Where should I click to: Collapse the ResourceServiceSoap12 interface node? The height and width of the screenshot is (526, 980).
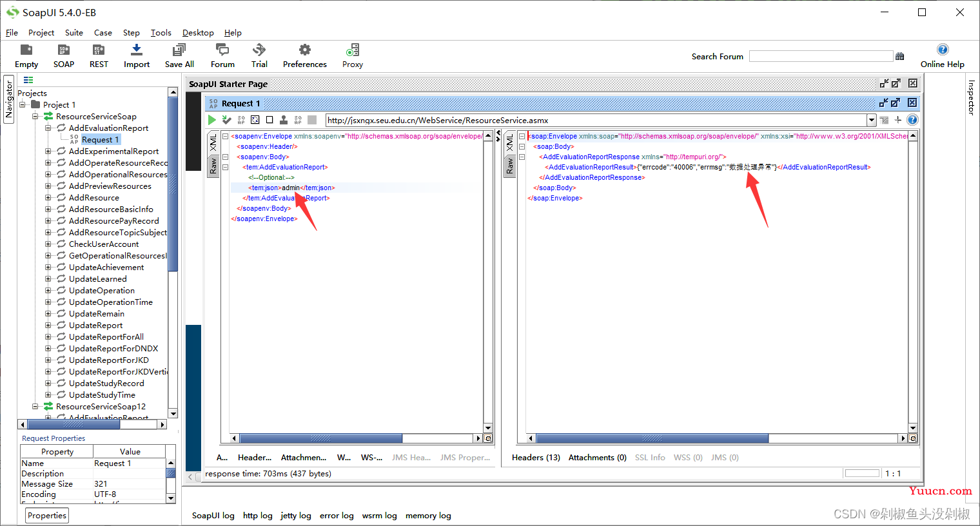click(35, 406)
